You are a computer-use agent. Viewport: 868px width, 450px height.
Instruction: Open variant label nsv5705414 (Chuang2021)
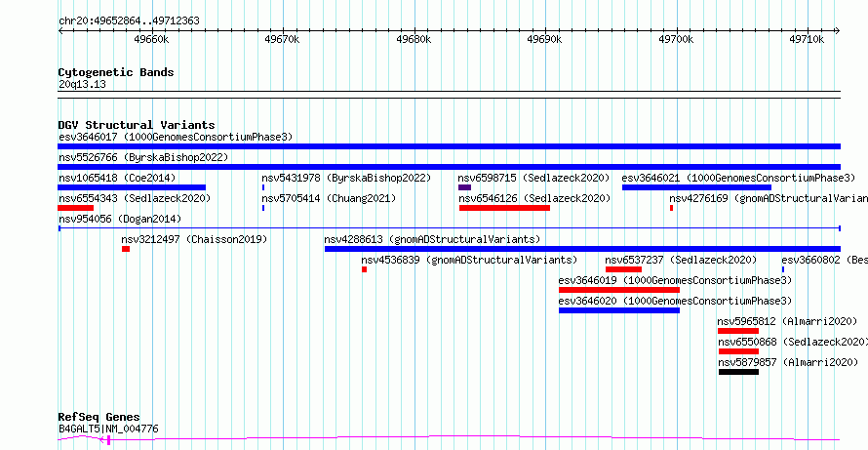coord(329,198)
